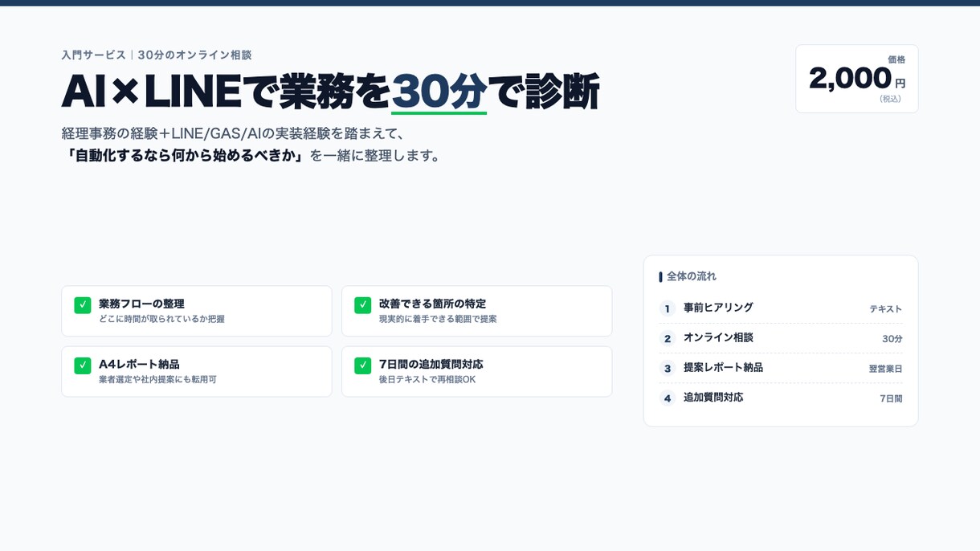Click the green checkmark beside 改善できる箇所の特定

click(x=363, y=305)
